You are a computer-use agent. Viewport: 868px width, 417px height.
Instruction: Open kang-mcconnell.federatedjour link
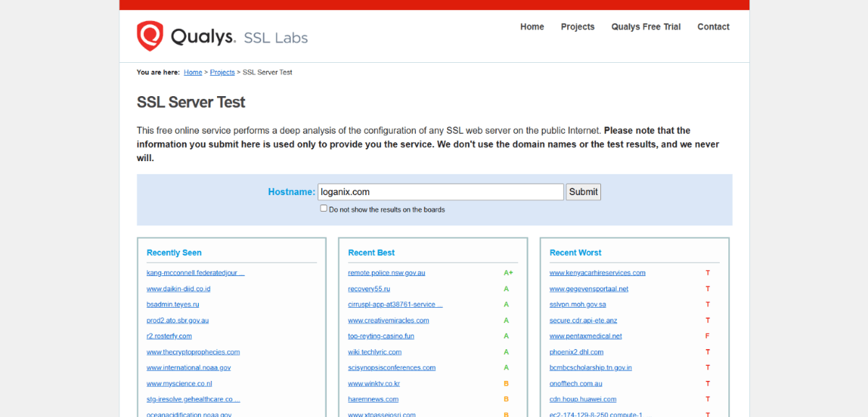[x=195, y=273]
